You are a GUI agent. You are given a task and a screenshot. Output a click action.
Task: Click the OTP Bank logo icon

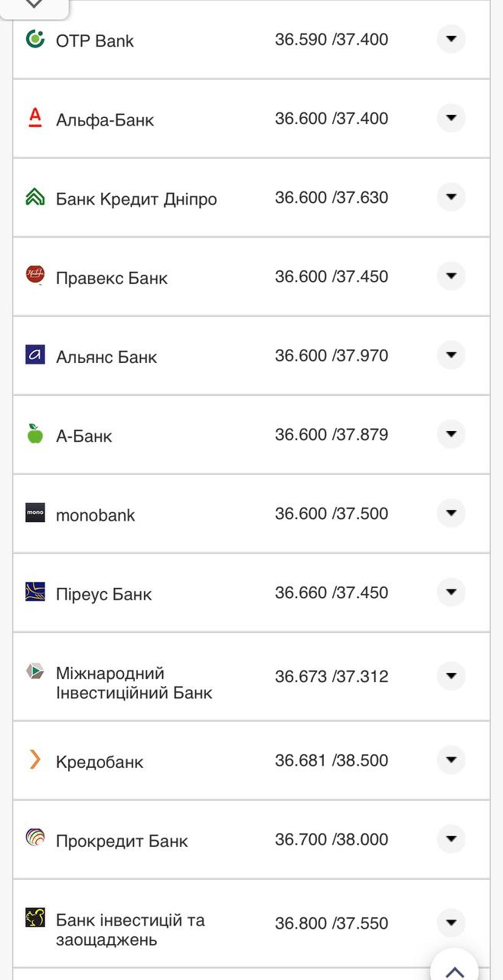(35, 39)
